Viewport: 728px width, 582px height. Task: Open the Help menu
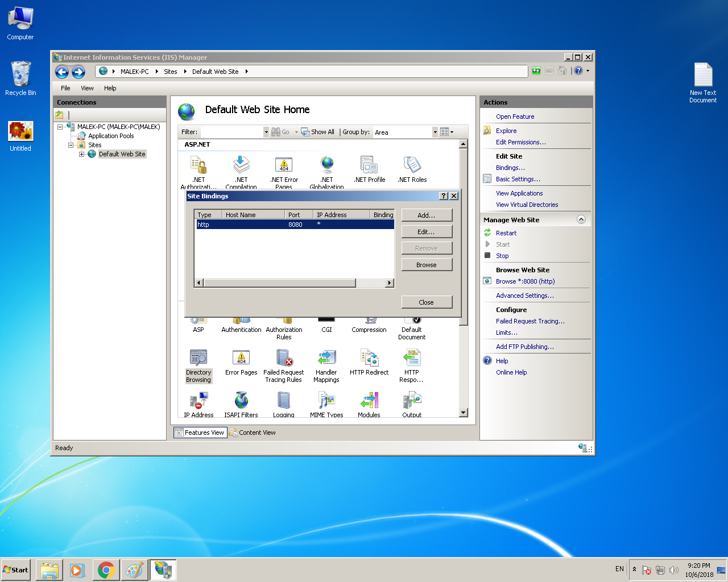[110, 88]
